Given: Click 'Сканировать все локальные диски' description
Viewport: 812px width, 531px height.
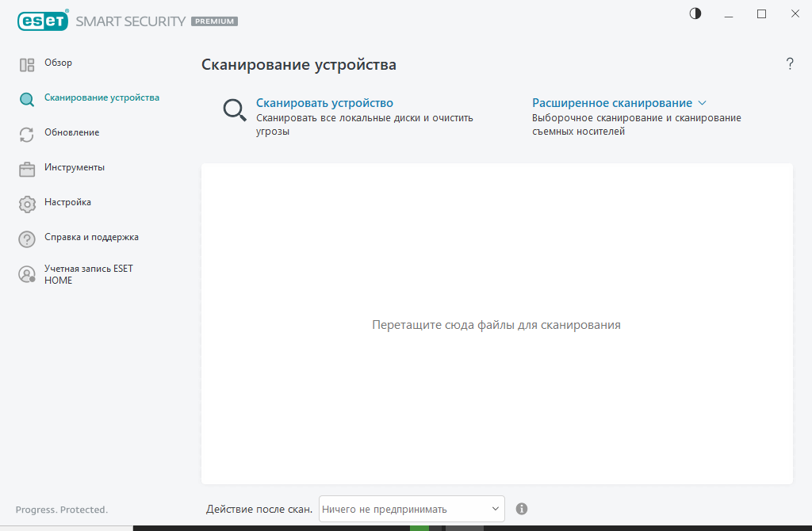Looking at the screenshot, I should [365, 124].
